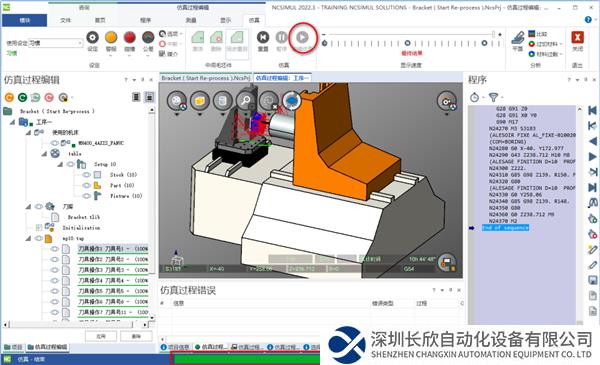Image resolution: width=600 pixels, height=365 pixels.
Task: Click the red 碰撞 collision circle icon
Action: 129,37
